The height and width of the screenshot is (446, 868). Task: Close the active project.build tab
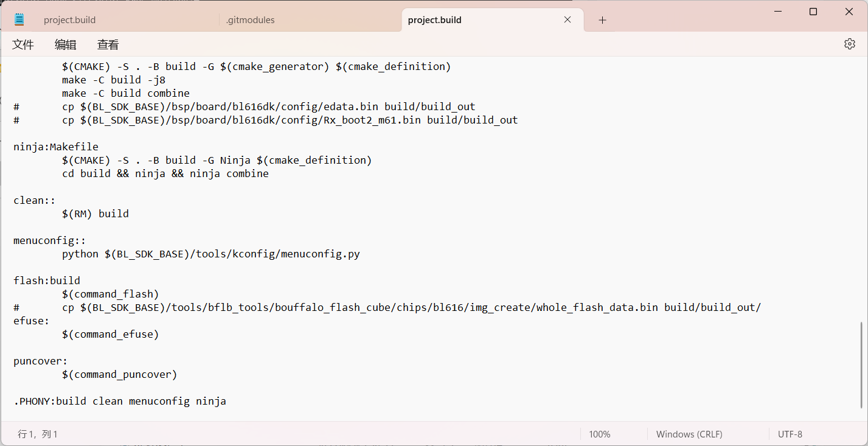[568, 19]
